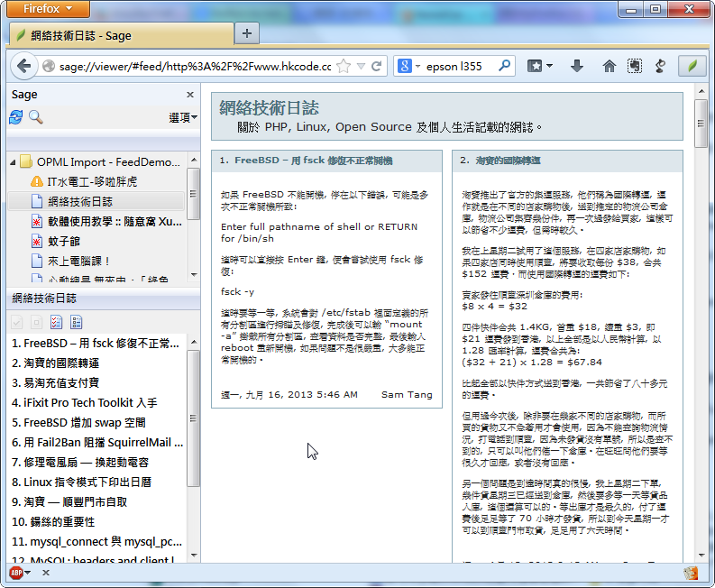Collapse the OPML Import folder

click(x=13, y=162)
